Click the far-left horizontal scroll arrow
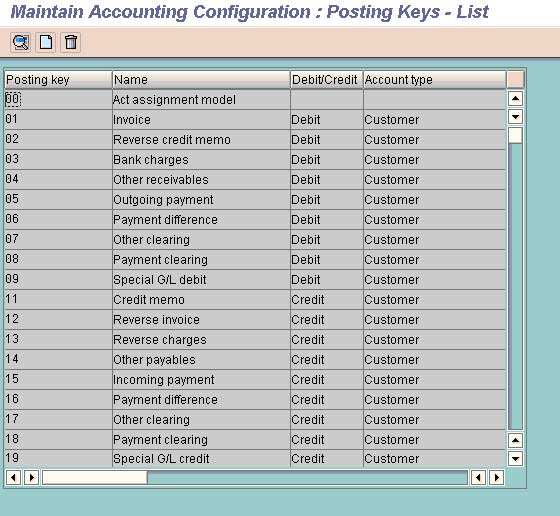 tap(14, 477)
